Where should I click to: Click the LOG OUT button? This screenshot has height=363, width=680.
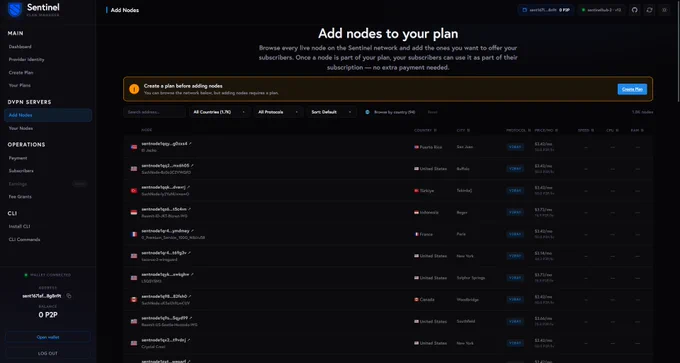48,353
